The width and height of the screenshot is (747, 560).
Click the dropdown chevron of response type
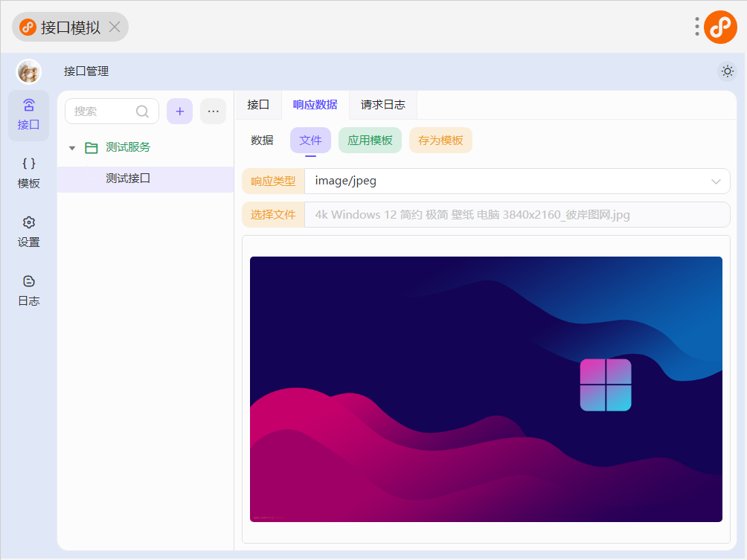pos(716,181)
